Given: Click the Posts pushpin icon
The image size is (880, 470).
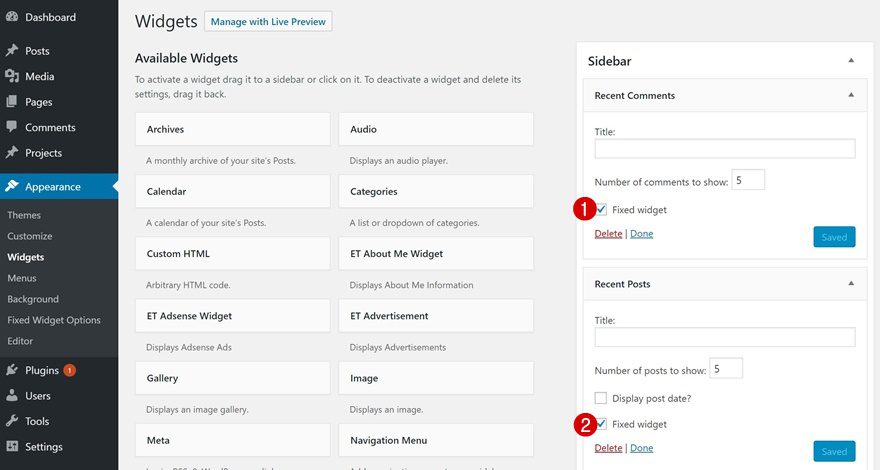Looking at the screenshot, I should 12,51.
